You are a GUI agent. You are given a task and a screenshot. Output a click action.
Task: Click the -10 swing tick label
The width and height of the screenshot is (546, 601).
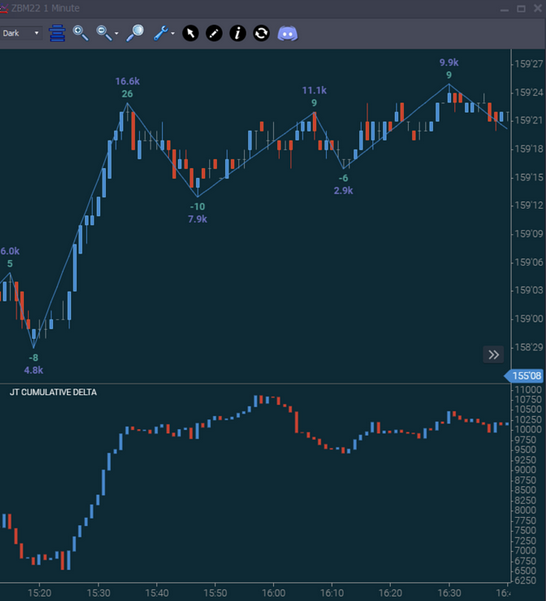[197, 207]
